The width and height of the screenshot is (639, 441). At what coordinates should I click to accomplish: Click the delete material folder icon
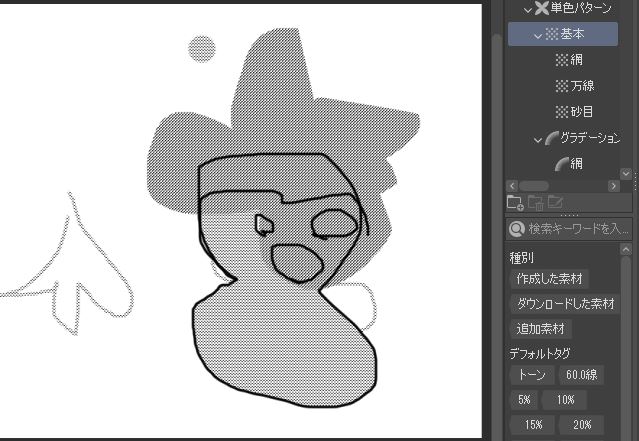pyautogui.click(x=535, y=203)
